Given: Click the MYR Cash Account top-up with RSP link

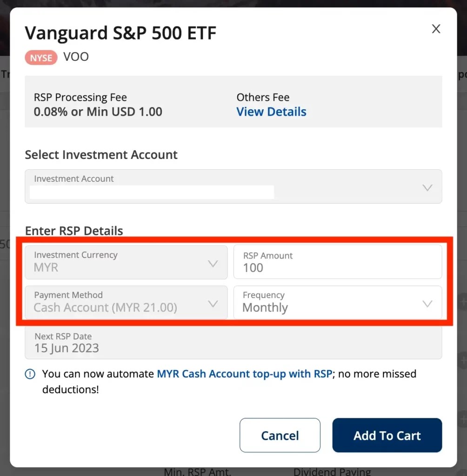Looking at the screenshot, I should (x=245, y=374).
